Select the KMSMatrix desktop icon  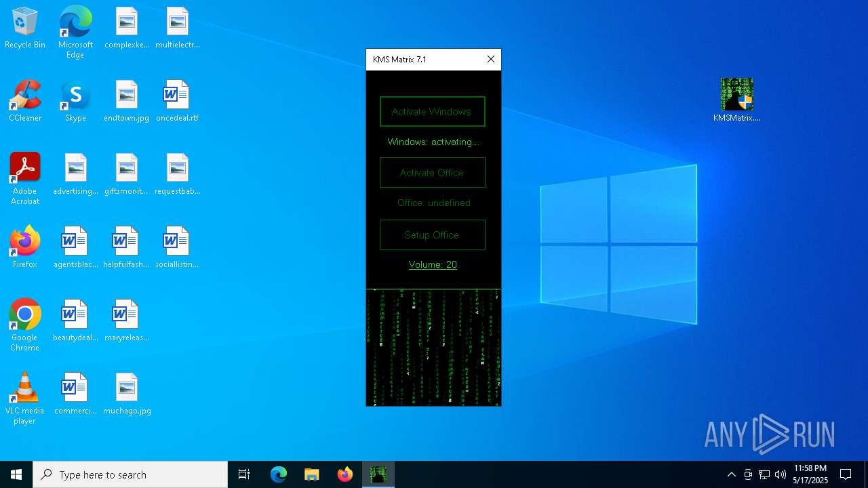coord(737,100)
